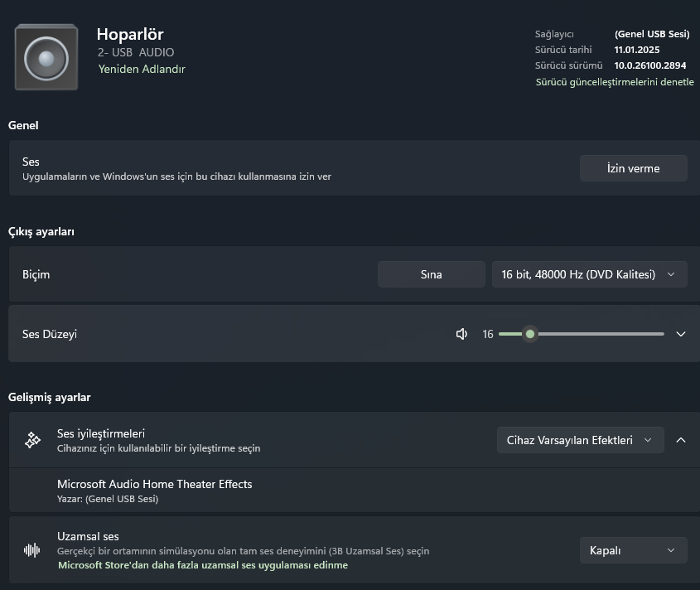Click the Uzamsal ses waveform icon

[32, 550]
